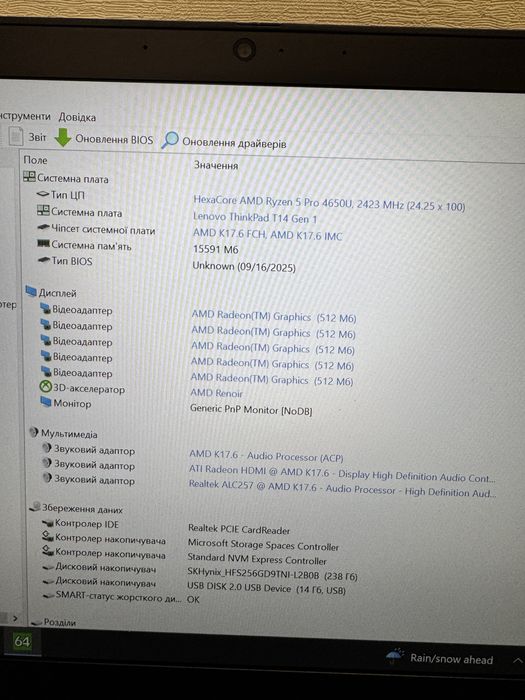Viewport: 525px width, 700px height.
Task: Click SKHynix_HFS256GD9TNI-L2B0B (238 ГБ) value
Action: [x=272, y=574]
